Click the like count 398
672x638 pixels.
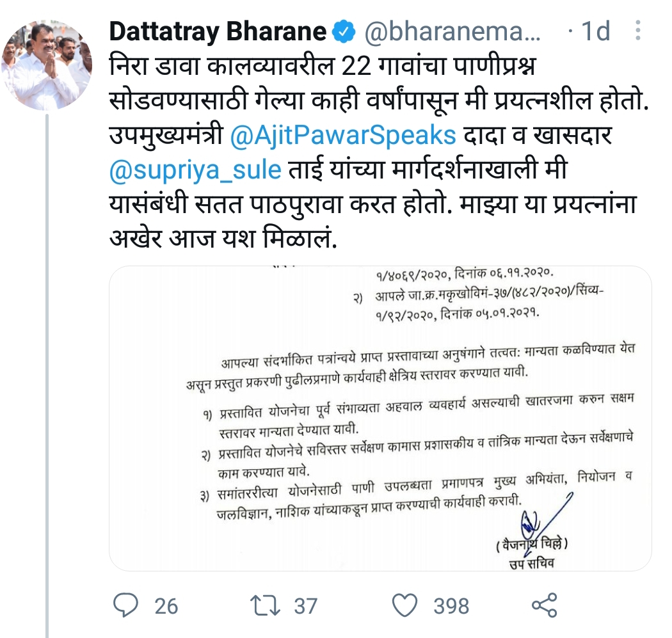451,606
